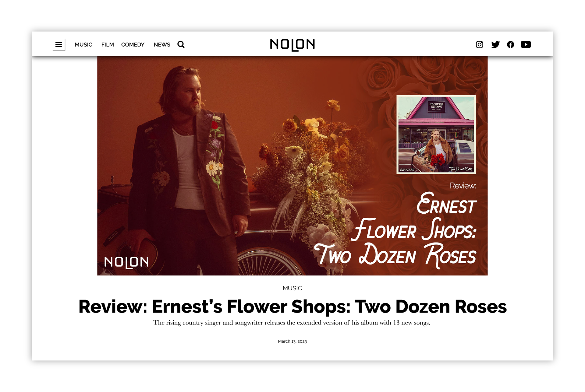The image size is (585, 392).
Task: Open the Twitter bird icon
Action: point(495,45)
